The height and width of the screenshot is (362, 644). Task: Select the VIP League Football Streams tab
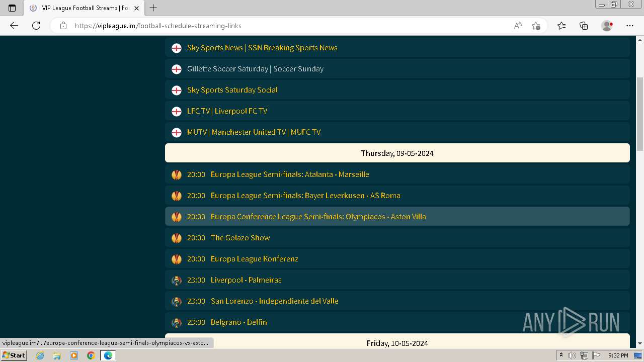click(84, 8)
